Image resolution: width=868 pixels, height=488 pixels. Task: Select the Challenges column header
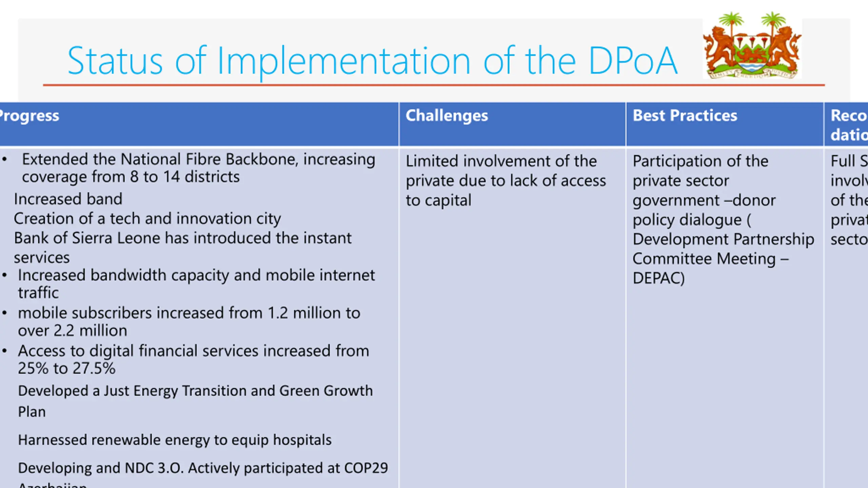coord(447,116)
